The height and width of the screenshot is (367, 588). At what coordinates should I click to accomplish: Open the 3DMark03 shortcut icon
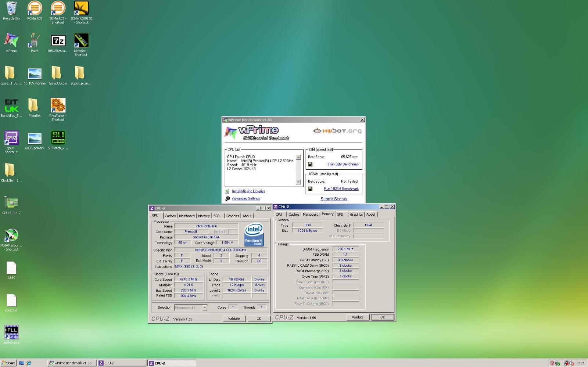coord(58,12)
